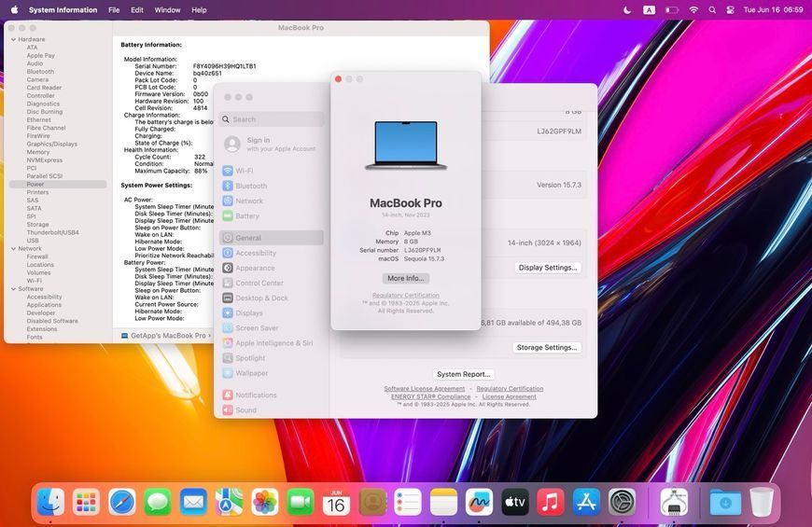Open App Store in the Dock

coord(586,502)
